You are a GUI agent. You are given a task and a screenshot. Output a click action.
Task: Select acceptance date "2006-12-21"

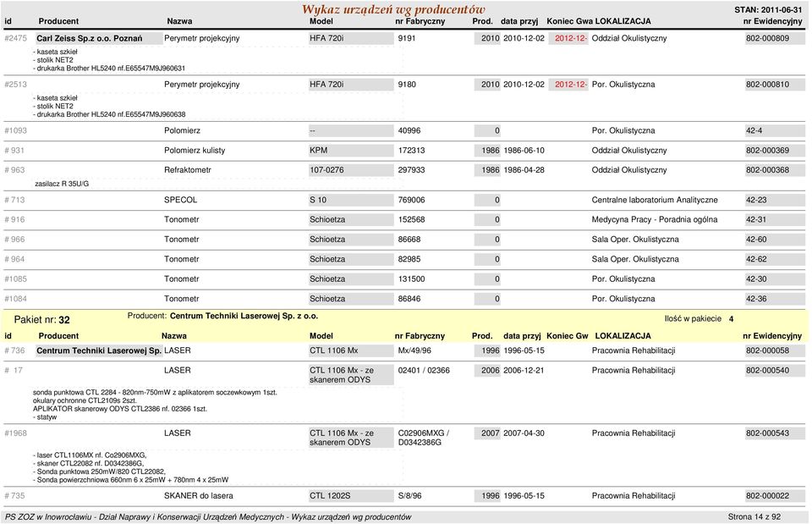coord(524,370)
